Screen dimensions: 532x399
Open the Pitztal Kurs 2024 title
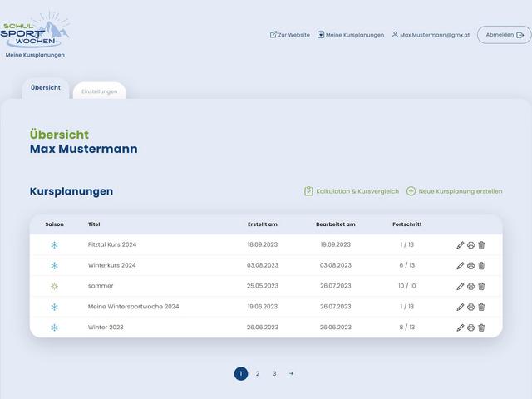point(112,244)
